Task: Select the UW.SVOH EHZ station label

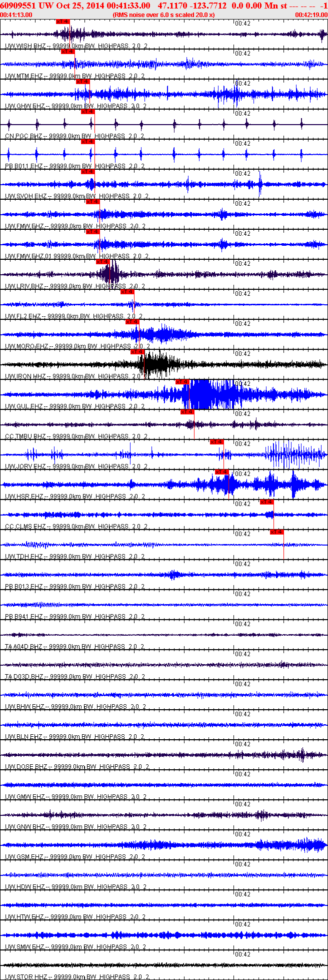Action: click(x=77, y=196)
